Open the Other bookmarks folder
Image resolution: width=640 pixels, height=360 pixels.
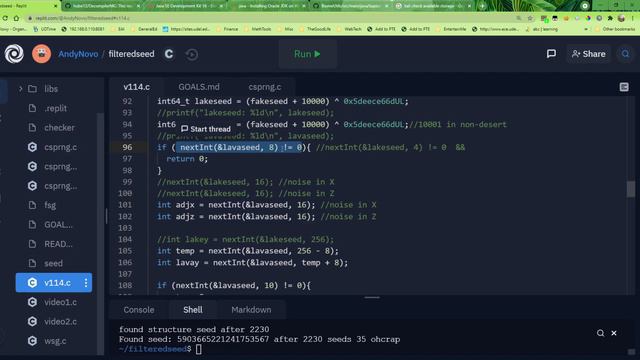pyautogui.click(x=615, y=29)
